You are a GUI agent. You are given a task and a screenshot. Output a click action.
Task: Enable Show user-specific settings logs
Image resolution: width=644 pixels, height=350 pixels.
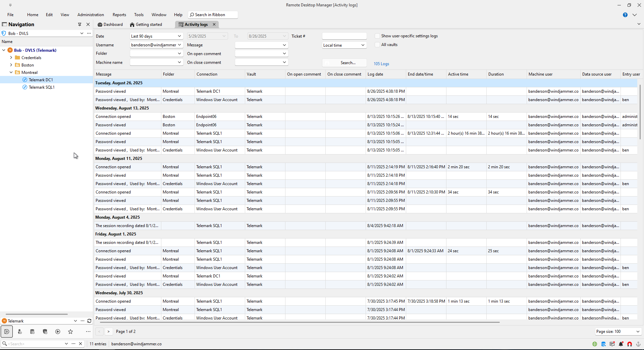[377, 36]
